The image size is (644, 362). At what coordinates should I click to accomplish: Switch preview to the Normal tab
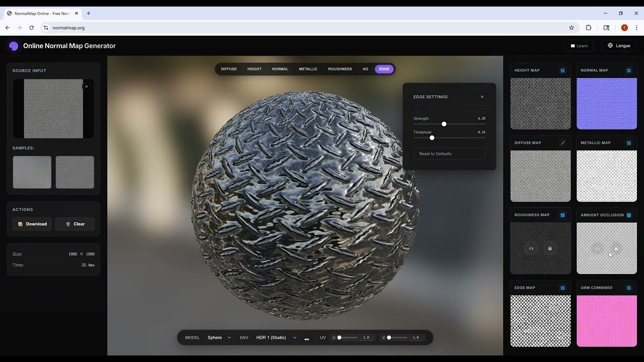pos(280,69)
